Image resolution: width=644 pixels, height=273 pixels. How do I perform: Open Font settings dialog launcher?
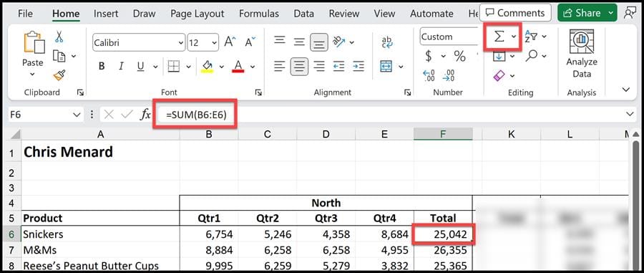pyautogui.click(x=258, y=92)
